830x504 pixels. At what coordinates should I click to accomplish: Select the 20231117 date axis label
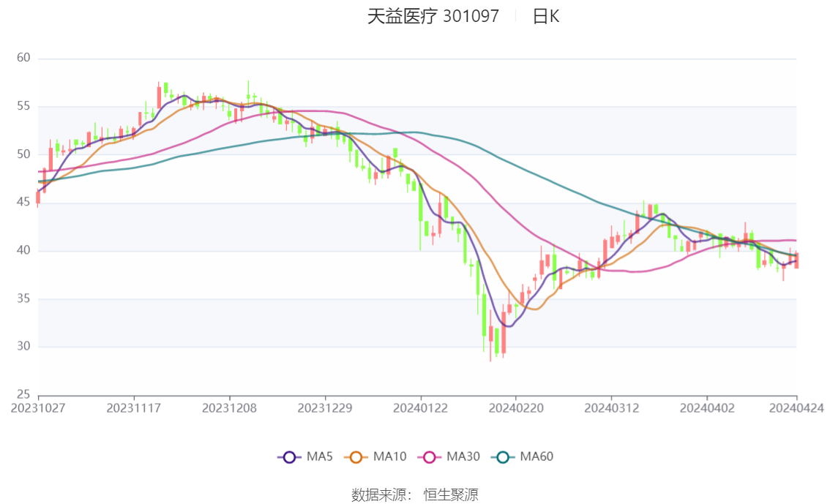133,408
